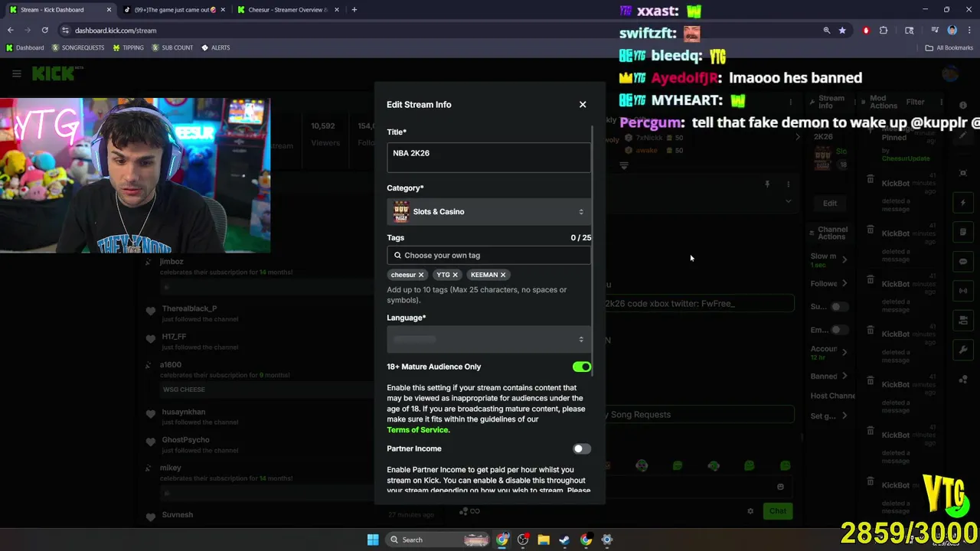This screenshot has height=551, width=980.
Task: Open the SUB COUNT bookmark
Action: (172, 47)
